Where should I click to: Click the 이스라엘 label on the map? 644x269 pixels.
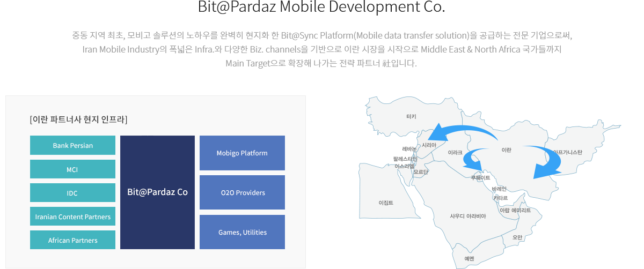coord(405,166)
